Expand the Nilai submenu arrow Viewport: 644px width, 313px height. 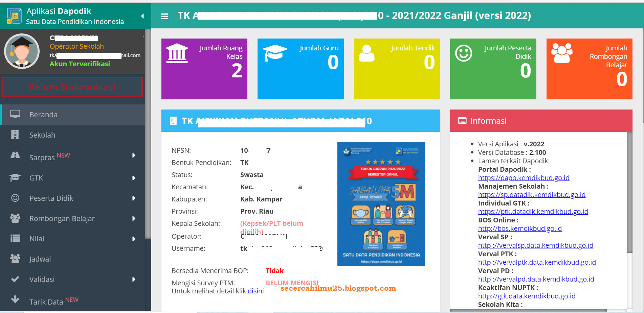134,239
